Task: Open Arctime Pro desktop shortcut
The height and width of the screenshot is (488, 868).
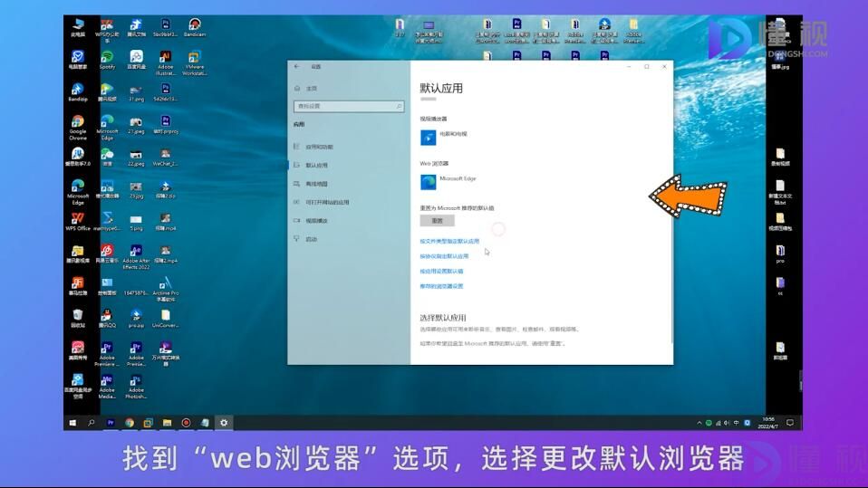Action: click(x=165, y=290)
